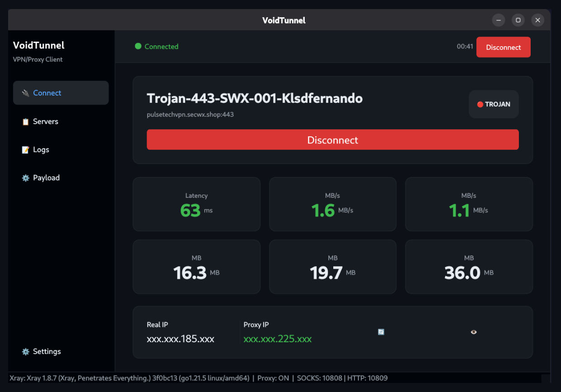
Task: Click the gear icon next to Payload
Action: point(26,178)
